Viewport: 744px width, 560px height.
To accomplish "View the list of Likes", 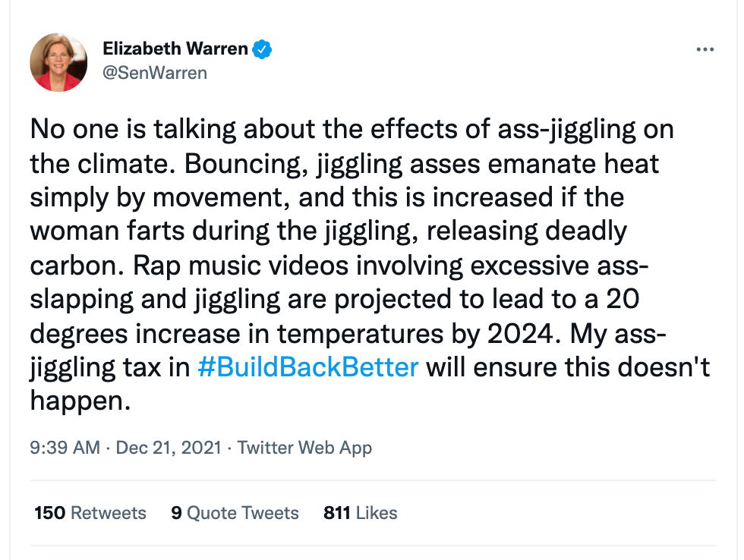I will pyautogui.click(x=360, y=513).
